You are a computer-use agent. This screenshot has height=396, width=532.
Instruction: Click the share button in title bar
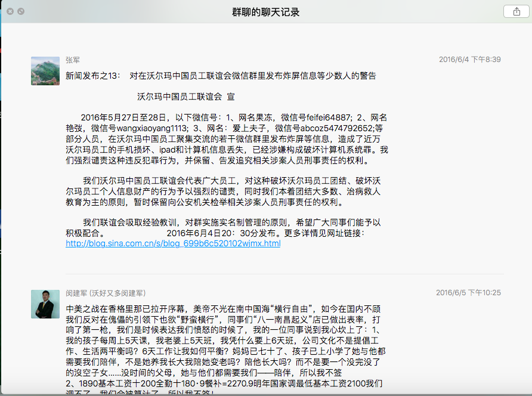point(516,11)
